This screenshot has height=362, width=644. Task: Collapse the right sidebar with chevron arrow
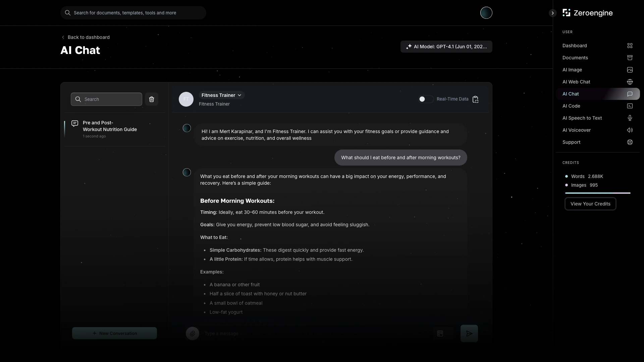(552, 13)
